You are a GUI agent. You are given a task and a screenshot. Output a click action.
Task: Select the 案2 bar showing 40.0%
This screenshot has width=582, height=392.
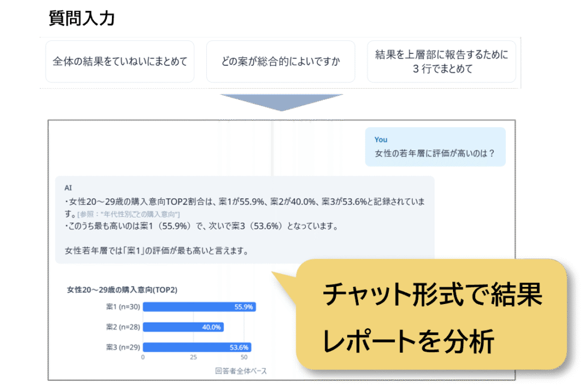(183, 327)
